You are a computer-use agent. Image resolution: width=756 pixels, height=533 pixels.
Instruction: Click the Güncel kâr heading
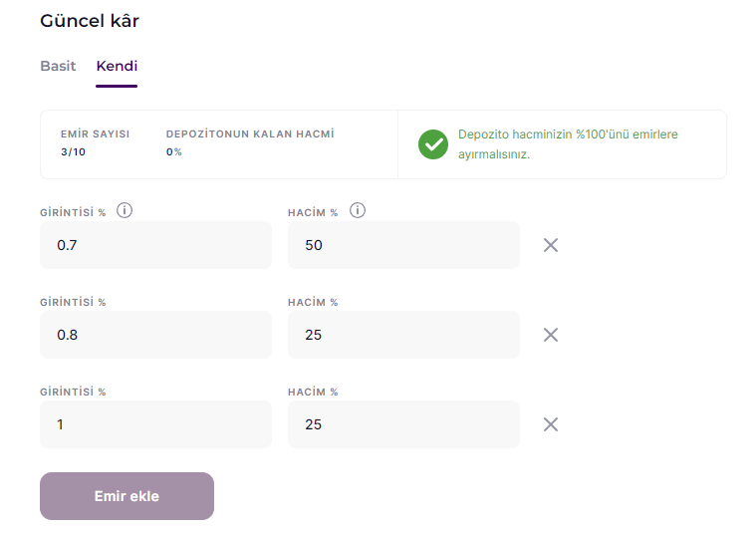(x=90, y=21)
